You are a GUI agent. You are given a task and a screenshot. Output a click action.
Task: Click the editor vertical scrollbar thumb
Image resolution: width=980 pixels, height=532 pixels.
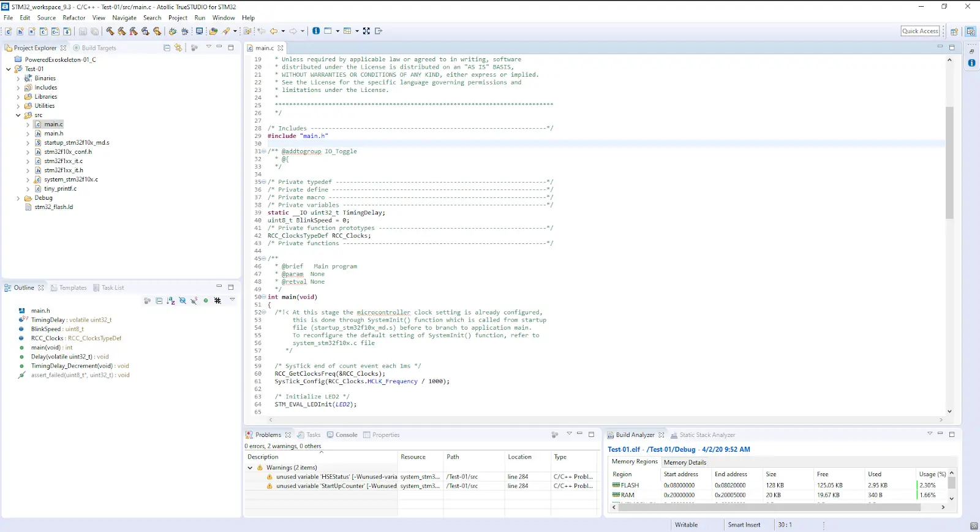[x=949, y=162]
